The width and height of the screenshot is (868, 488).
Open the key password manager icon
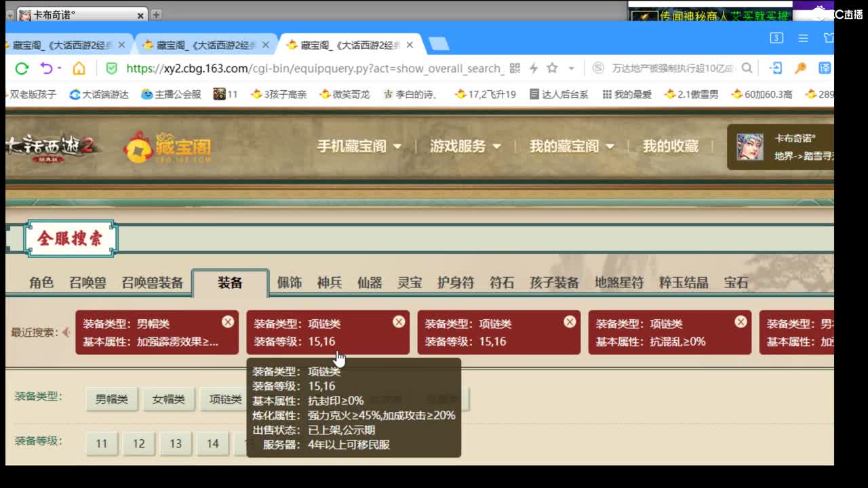click(x=800, y=68)
